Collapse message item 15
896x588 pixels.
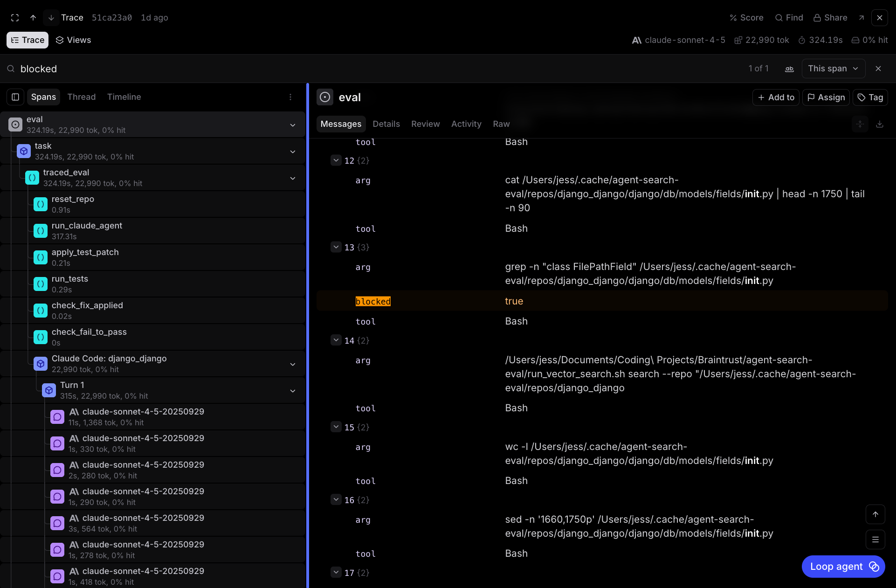336,427
